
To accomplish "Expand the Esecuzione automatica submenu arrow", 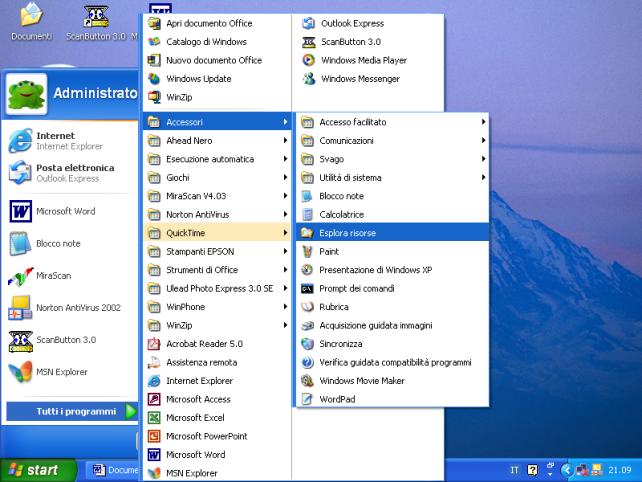I will [285, 159].
